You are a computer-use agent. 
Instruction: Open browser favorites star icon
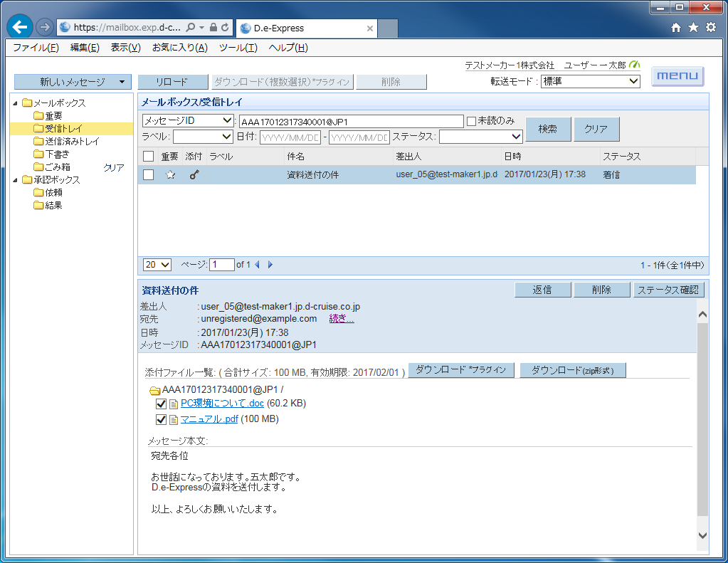(693, 28)
